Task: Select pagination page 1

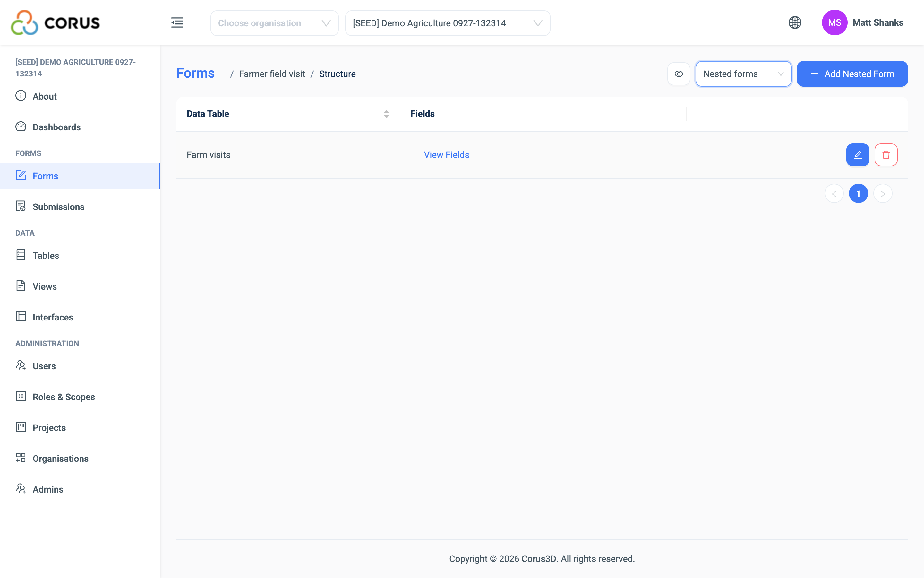Action: pos(858,194)
